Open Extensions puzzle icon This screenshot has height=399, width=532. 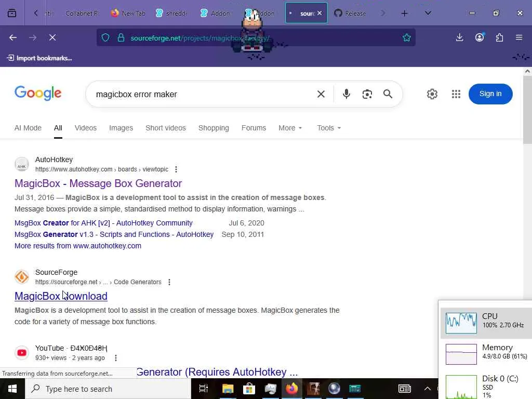(499, 37)
